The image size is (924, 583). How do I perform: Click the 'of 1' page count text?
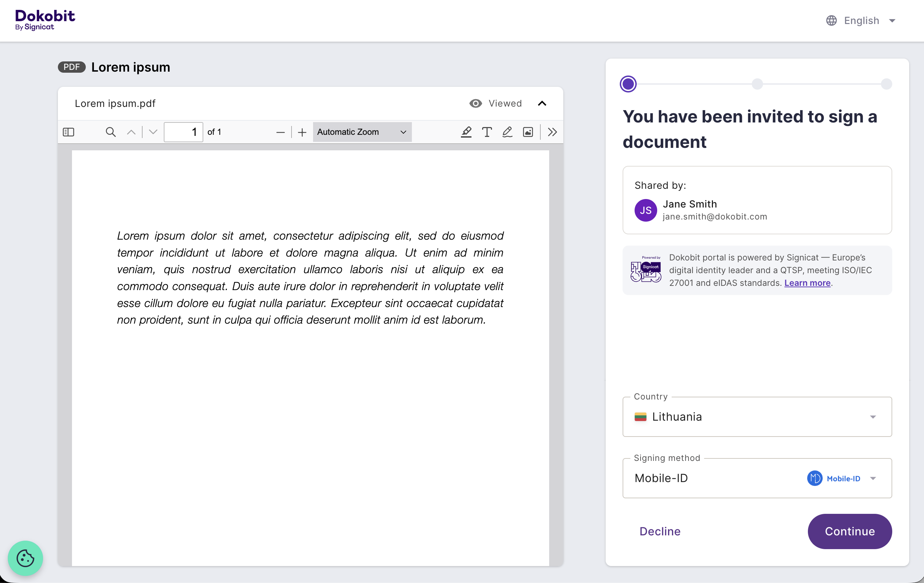click(214, 132)
